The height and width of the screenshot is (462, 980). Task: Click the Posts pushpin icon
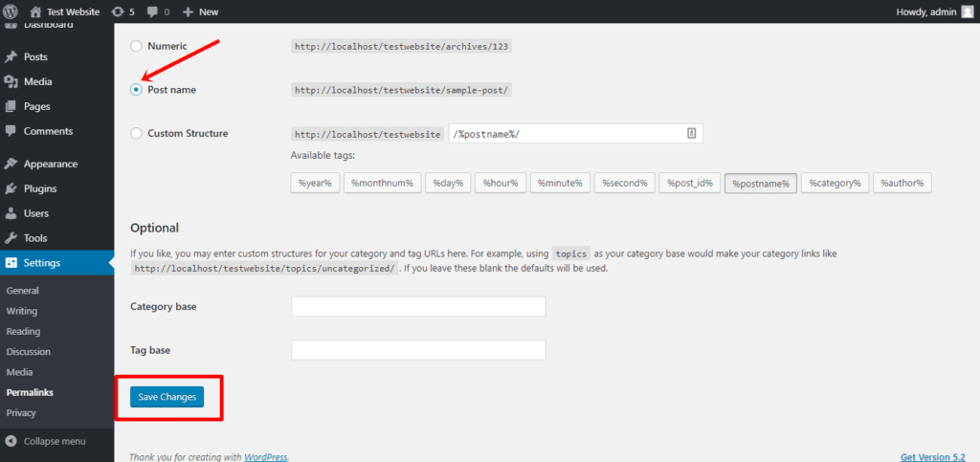[11, 57]
